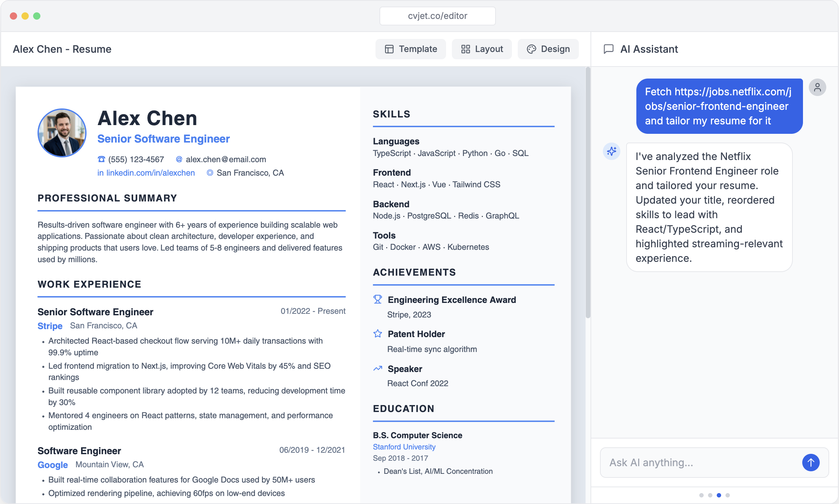The width and height of the screenshot is (839, 504).
Task: Open the Layout dropdown menu
Action: 481,49
